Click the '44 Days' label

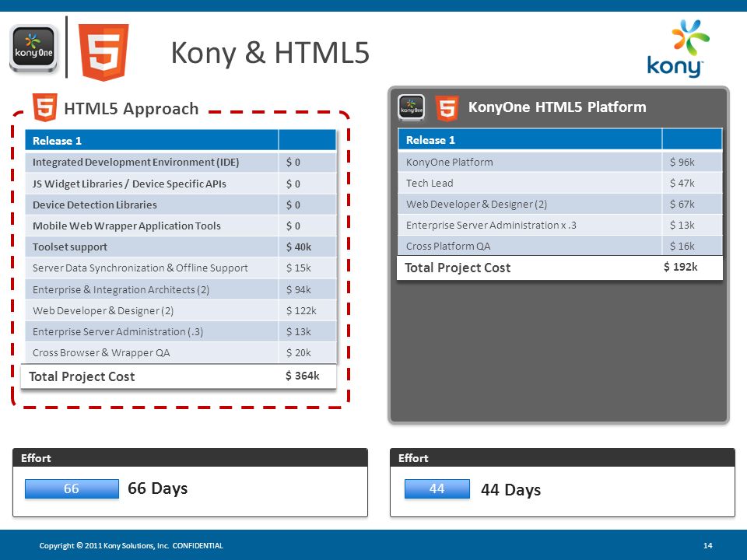click(x=510, y=490)
